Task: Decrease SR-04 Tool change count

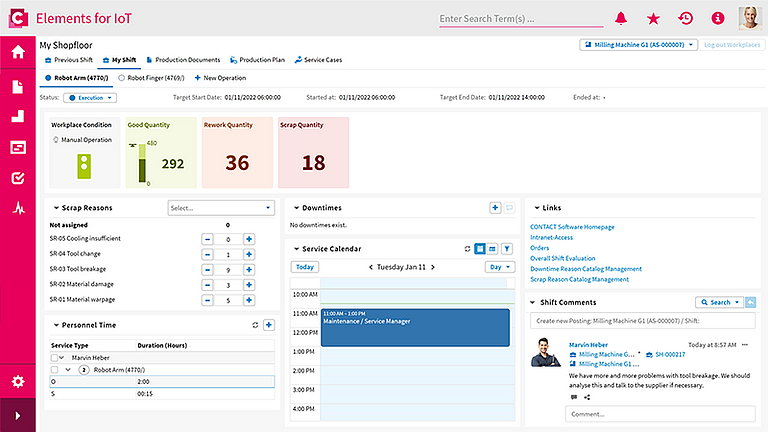Action: pyautogui.click(x=207, y=254)
